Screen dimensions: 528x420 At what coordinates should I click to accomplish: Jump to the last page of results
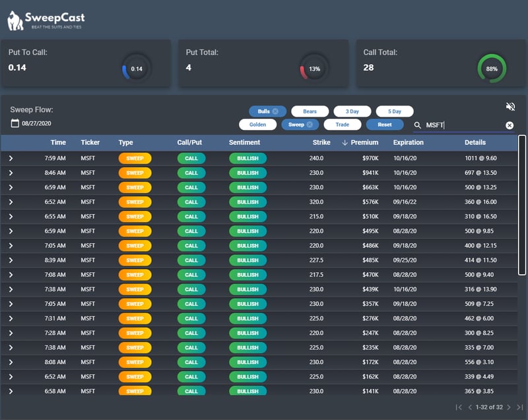pos(520,407)
